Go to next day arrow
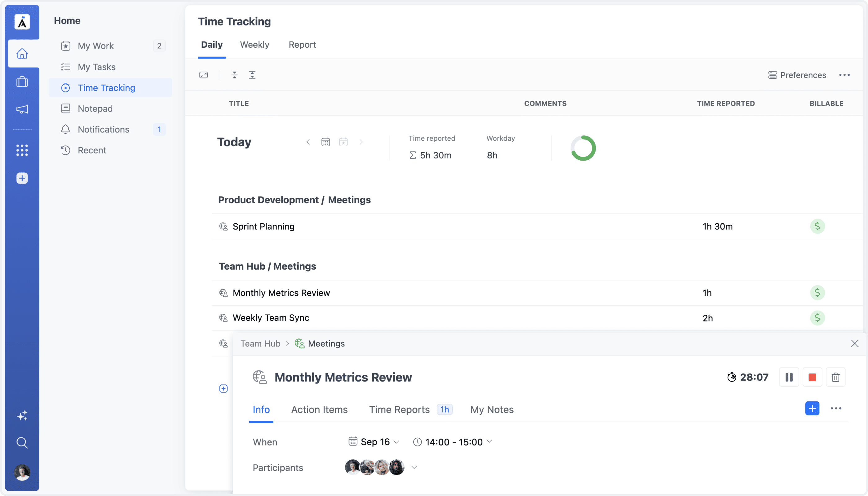868x496 pixels. pyautogui.click(x=361, y=142)
